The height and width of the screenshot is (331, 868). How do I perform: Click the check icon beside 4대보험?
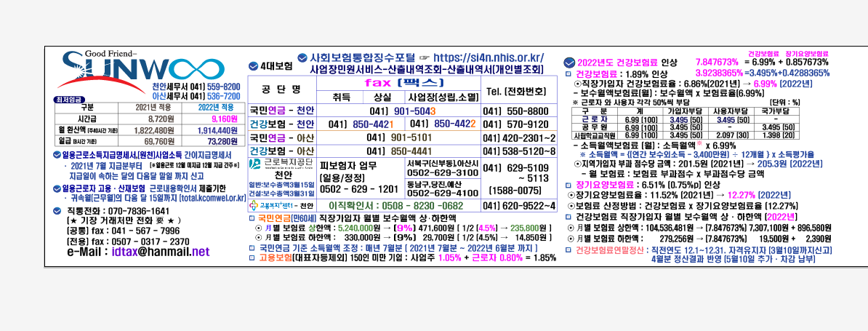(x=253, y=65)
